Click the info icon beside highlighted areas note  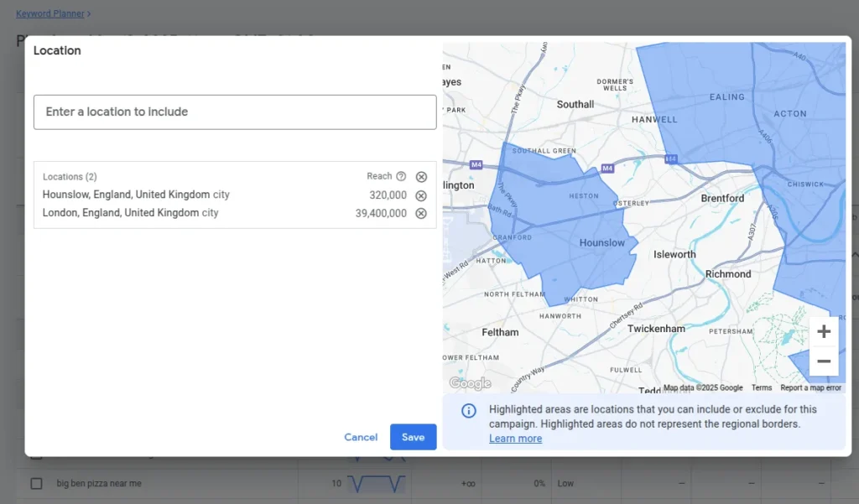coord(469,410)
